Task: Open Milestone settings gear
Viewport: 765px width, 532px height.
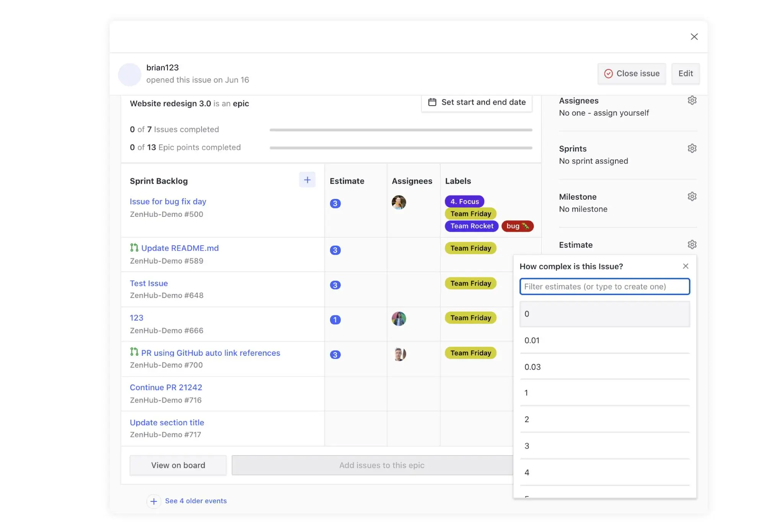Action: 692,197
